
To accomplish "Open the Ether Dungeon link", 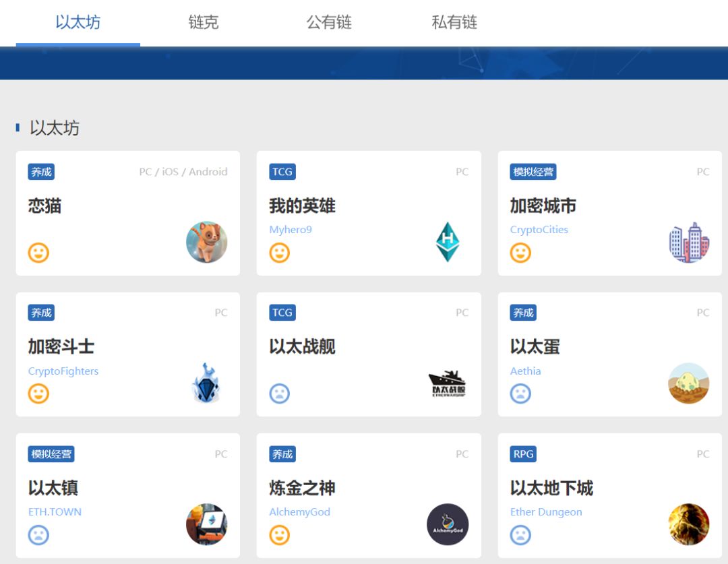I will [546, 512].
